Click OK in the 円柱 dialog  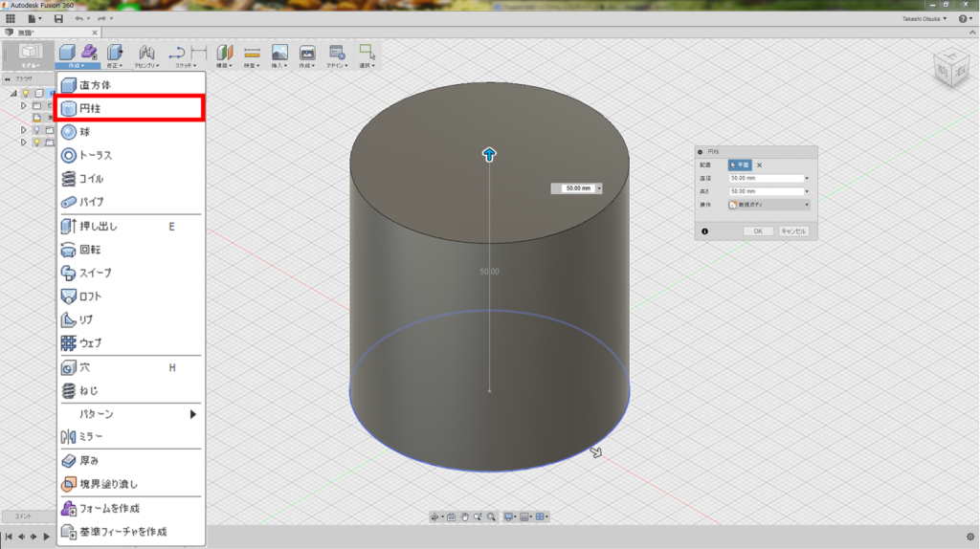coord(758,231)
